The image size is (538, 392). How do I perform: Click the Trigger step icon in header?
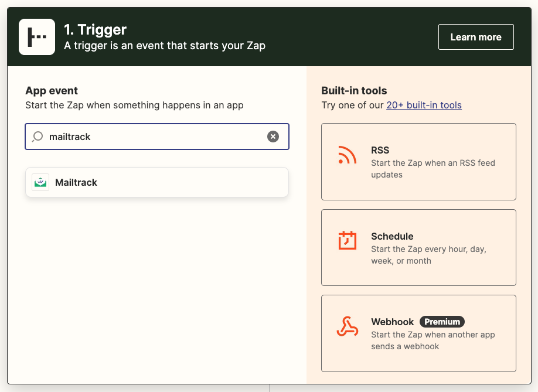(x=37, y=37)
